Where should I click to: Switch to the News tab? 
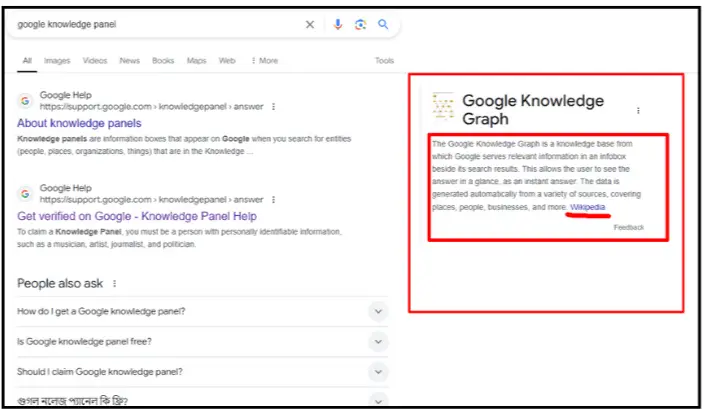pyautogui.click(x=129, y=61)
